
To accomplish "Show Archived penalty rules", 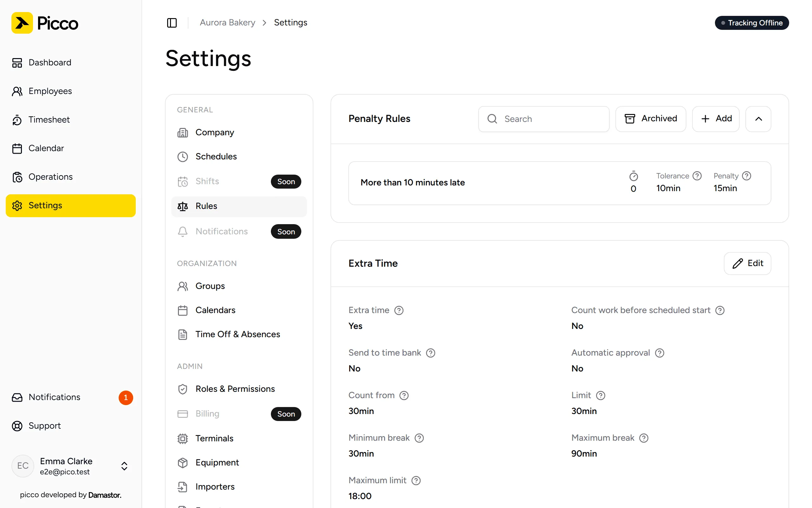I will pos(651,119).
